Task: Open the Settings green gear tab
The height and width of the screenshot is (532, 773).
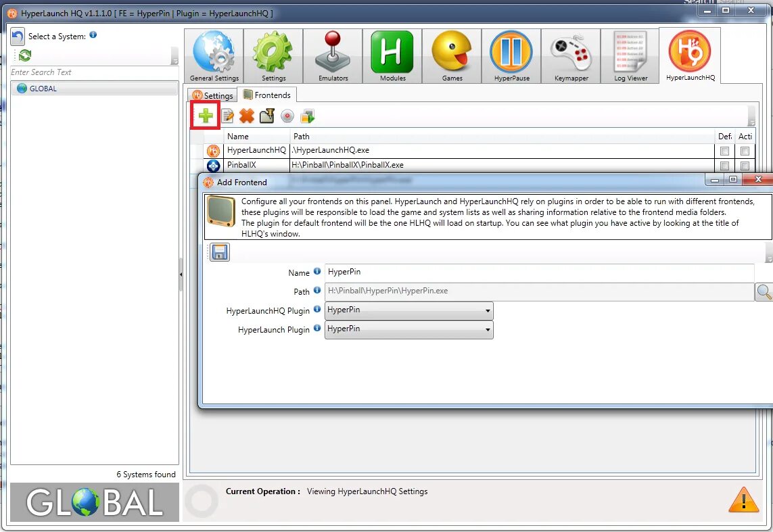Action: pos(274,55)
